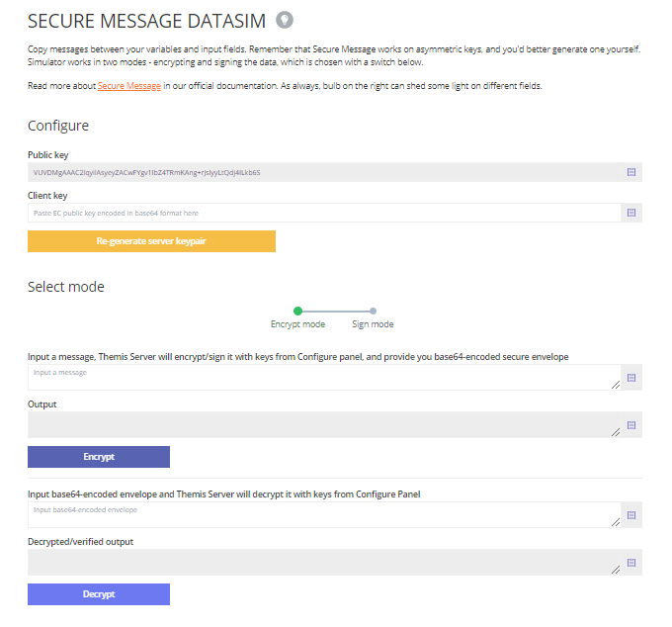672x627 pixels.
Task: Click the copy icon beside Decrypted/verified output
Action: click(x=631, y=563)
